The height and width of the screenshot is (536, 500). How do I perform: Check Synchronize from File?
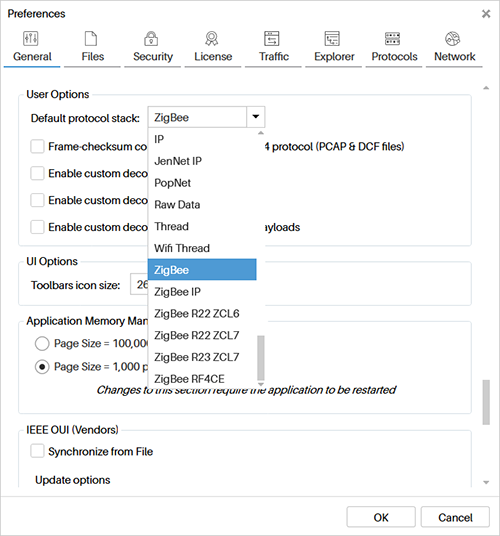37,451
